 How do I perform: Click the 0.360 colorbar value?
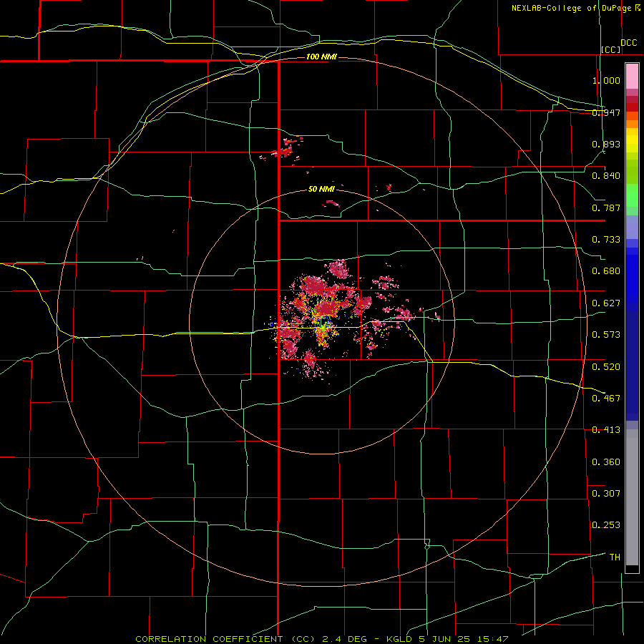pyautogui.click(x=606, y=462)
